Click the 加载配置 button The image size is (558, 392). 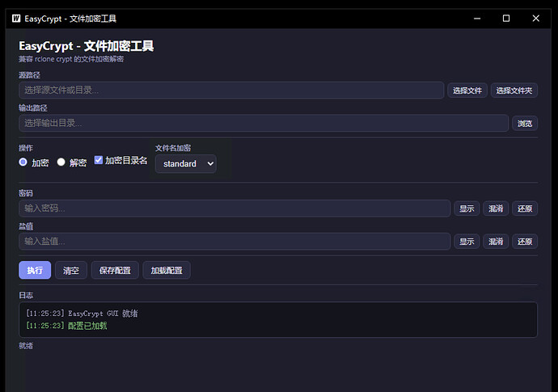[x=167, y=270]
